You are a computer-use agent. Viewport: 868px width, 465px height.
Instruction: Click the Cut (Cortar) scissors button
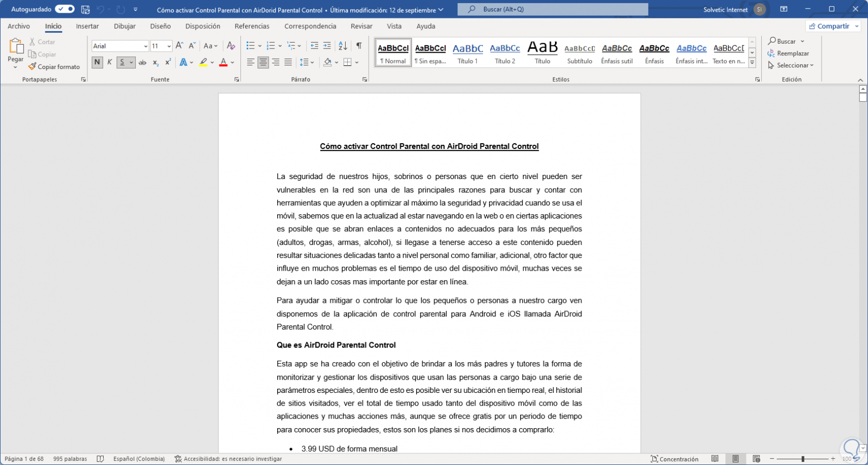pyautogui.click(x=42, y=42)
